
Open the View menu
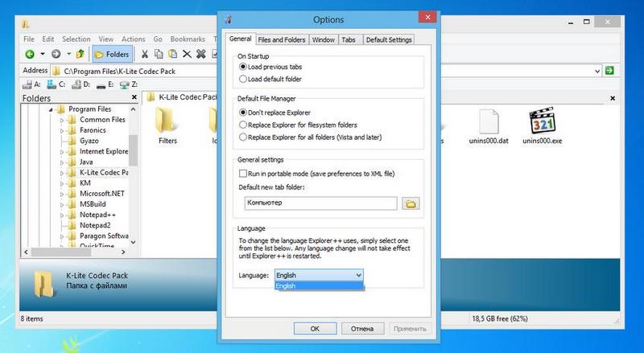pyautogui.click(x=106, y=39)
